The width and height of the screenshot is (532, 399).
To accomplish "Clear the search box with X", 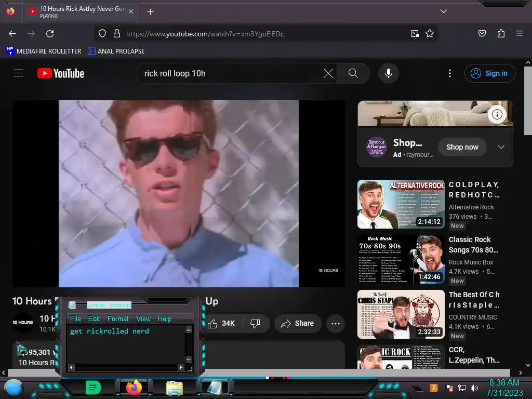I will tap(328, 73).
